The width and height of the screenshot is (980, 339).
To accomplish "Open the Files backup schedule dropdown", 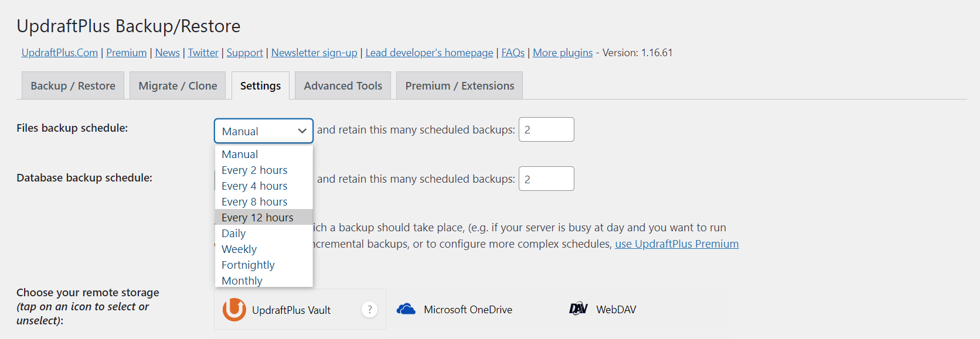I will point(264,131).
